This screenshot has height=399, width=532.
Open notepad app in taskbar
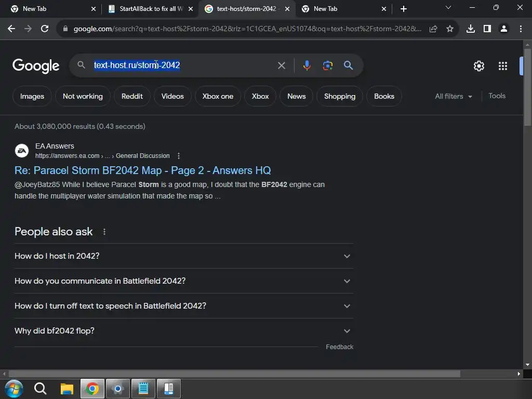click(143, 389)
